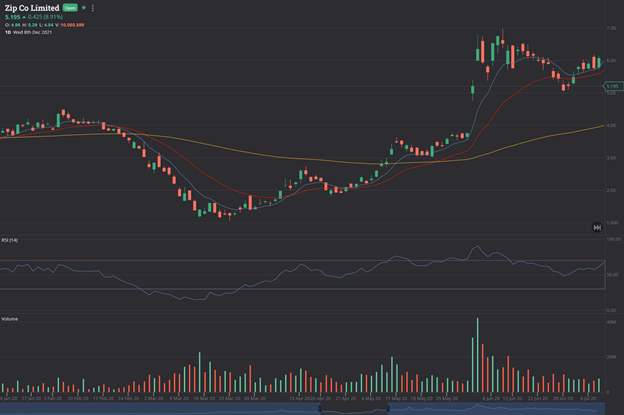Click the price change 0.425 (8.91%) text
The width and height of the screenshot is (624, 415).
point(45,17)
